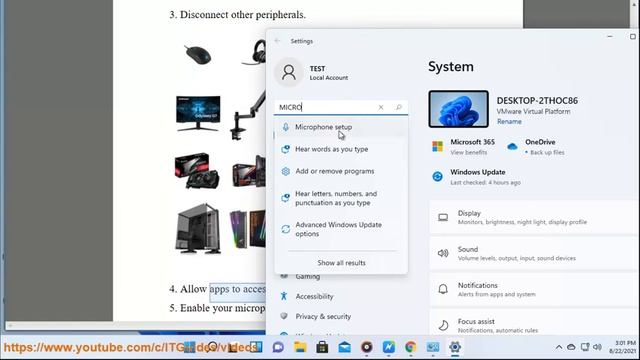Viewport: 640px width, 360px height.
Task: Click the Notifications bell icon
Action: click(x=443, y=289)
